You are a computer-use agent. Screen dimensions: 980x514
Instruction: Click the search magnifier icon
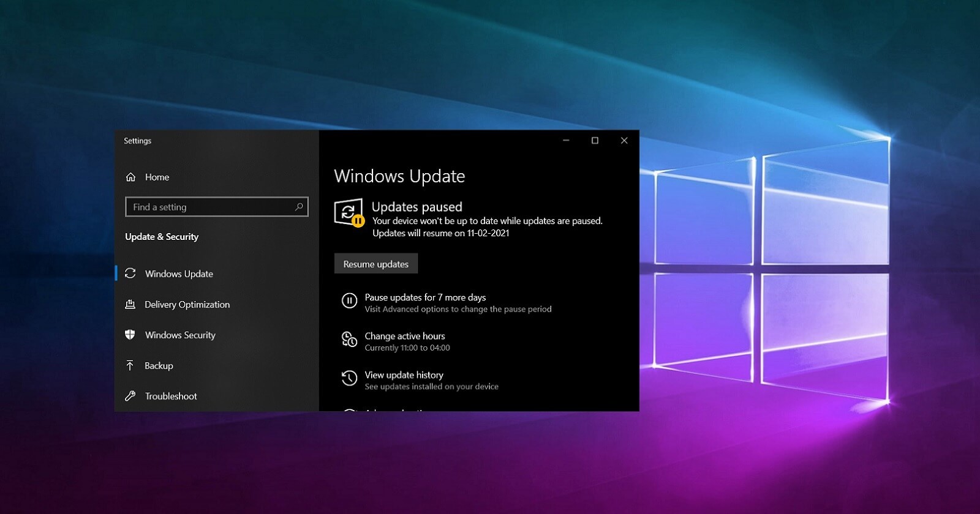point(299,207)
